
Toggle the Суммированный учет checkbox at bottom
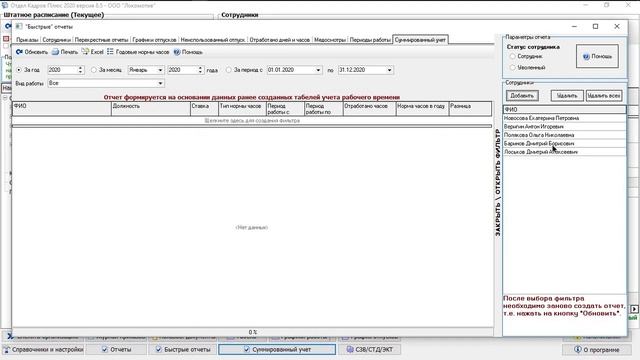[247, 349]
